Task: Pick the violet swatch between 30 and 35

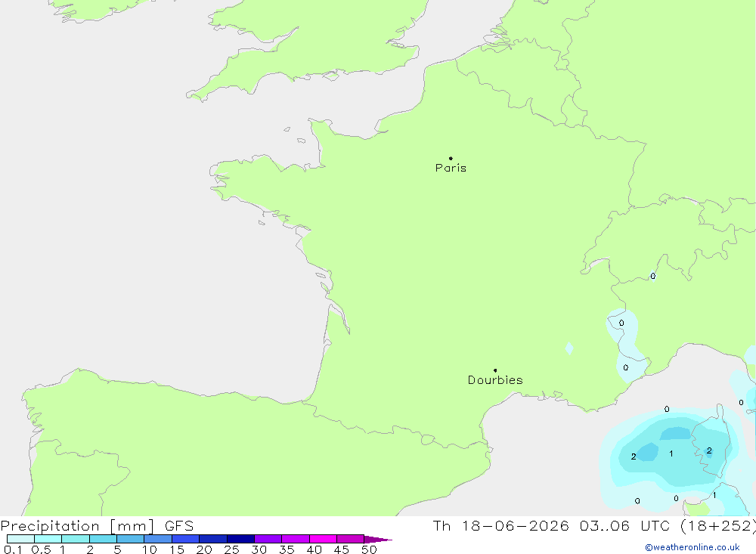Action: pos(268,539)
